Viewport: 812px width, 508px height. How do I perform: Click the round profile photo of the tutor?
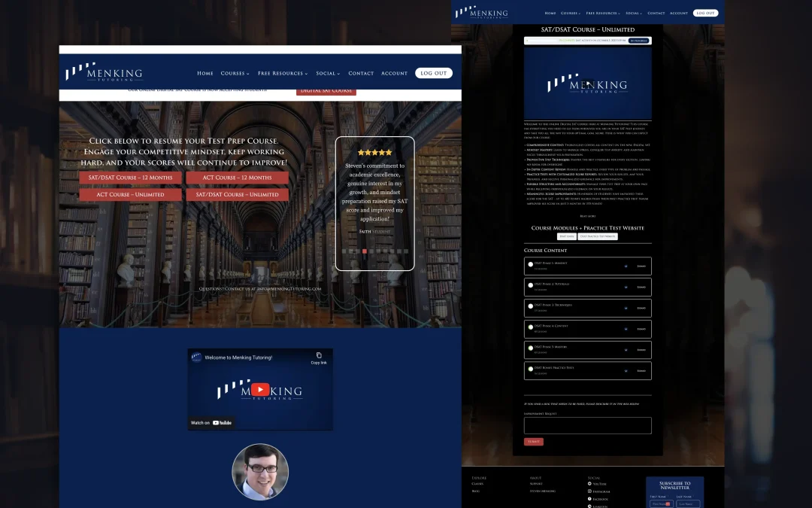pyautogui.click(x=260, y=472)
